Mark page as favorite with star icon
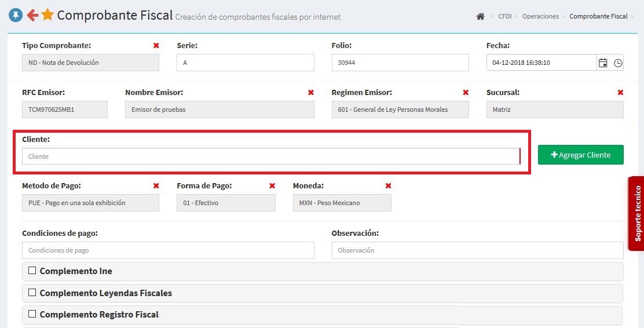Viewport: 644px width, 328px height. pos(47,15)
